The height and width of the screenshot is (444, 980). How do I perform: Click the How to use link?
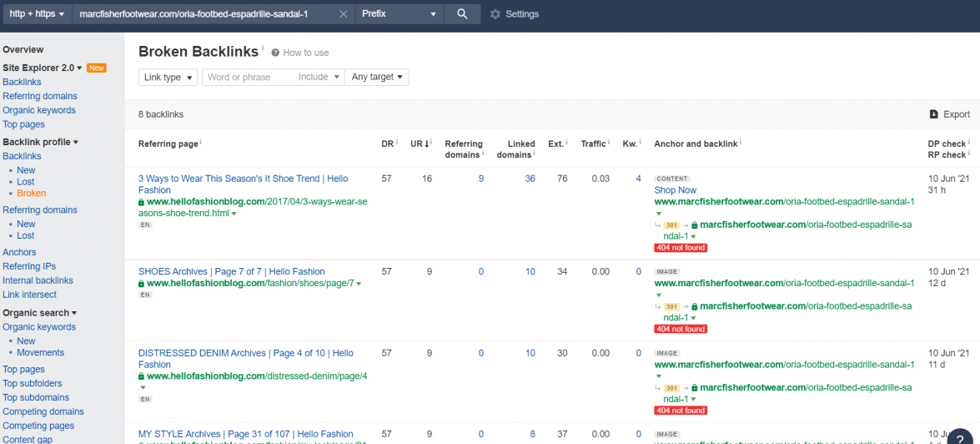305,53
